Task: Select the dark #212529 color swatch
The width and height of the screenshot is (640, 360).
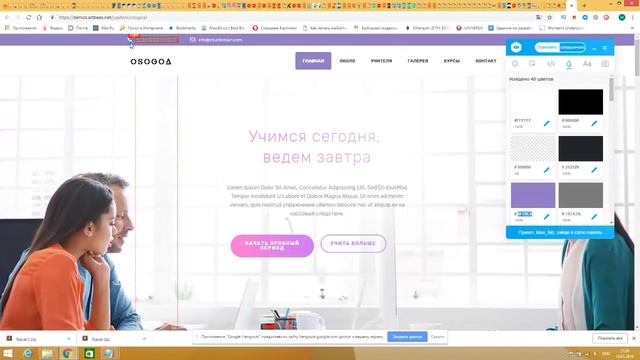Action: coord(580,149)
